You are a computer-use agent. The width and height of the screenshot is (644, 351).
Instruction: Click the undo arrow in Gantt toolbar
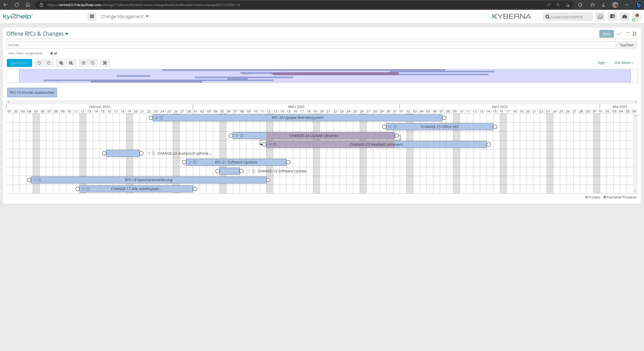39,63
